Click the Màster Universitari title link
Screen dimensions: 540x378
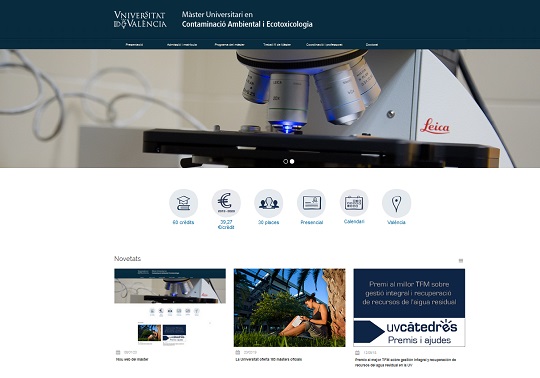click(247, 19)
